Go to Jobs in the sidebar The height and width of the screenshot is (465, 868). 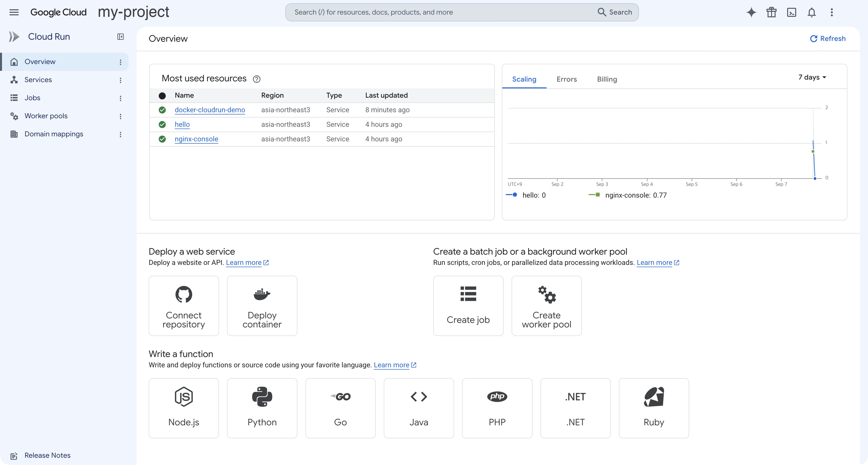(32, 98)
